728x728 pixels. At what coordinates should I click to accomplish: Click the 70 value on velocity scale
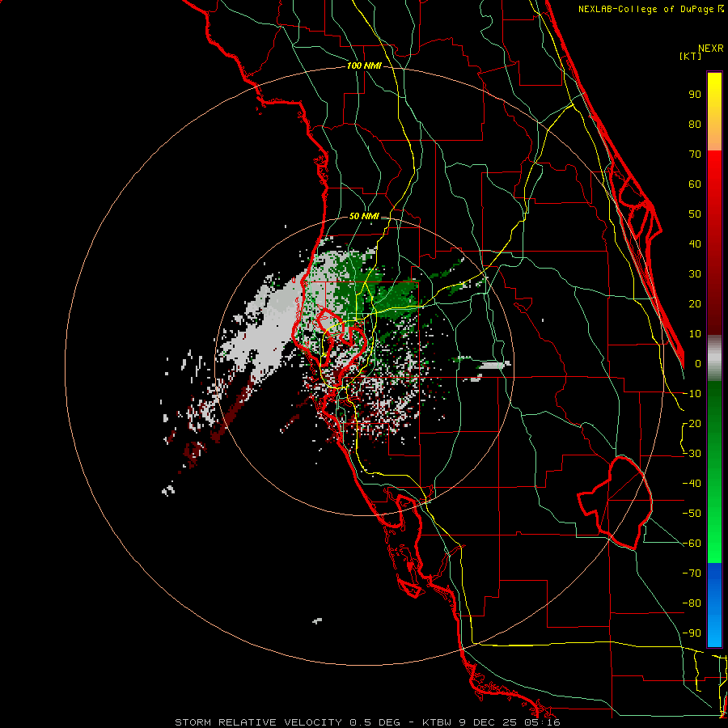click(695, 154)
